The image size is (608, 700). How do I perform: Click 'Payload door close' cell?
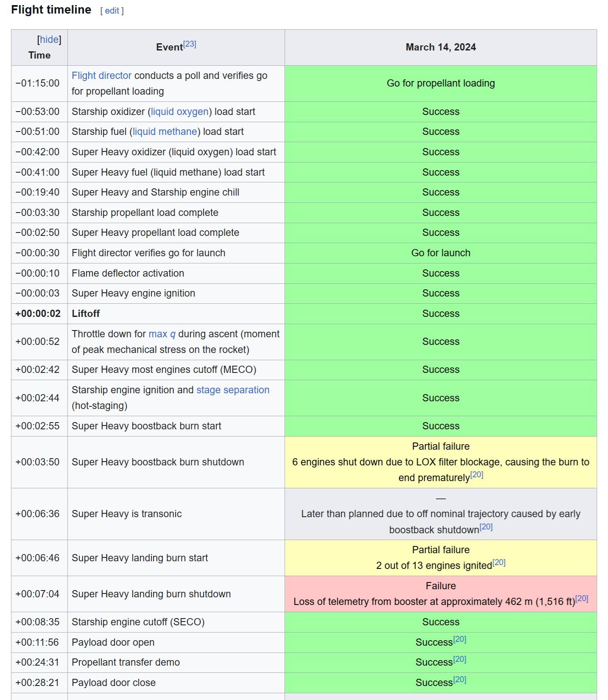pyautogui.click(x=176, y=683)
